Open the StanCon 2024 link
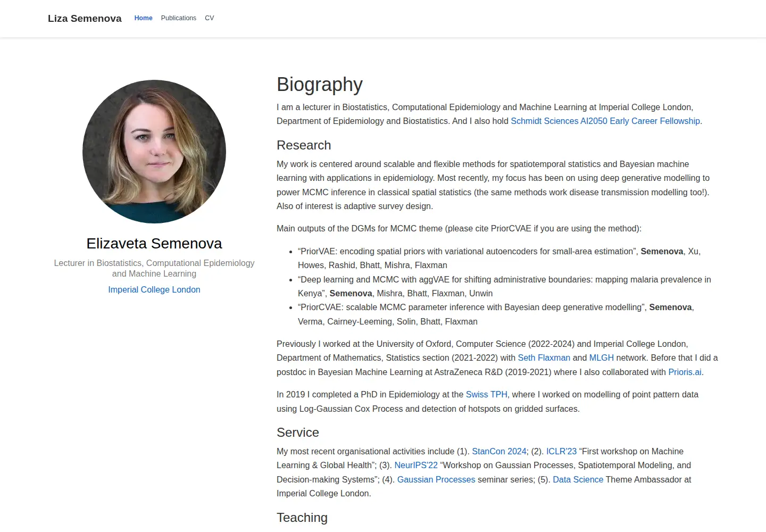The width and height of the screenshot is (766, 532). tap(499, 451)
